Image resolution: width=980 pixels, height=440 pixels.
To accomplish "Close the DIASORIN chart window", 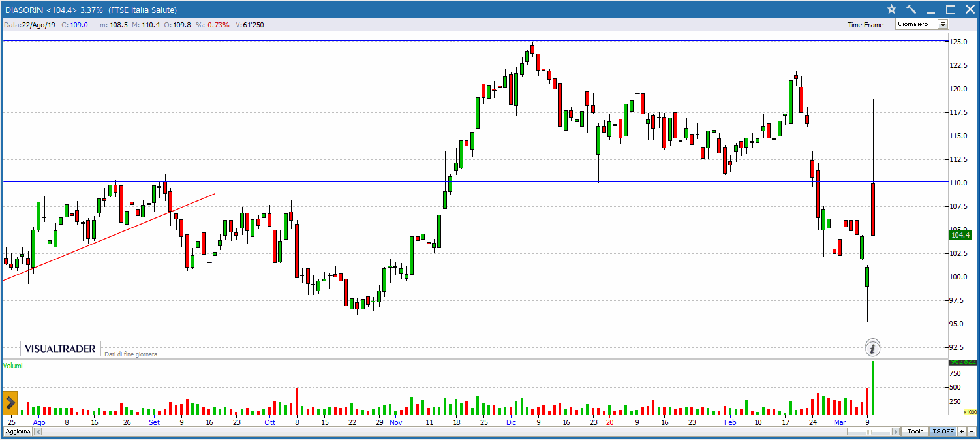I will pyautogui.click(x=970, y=10).
